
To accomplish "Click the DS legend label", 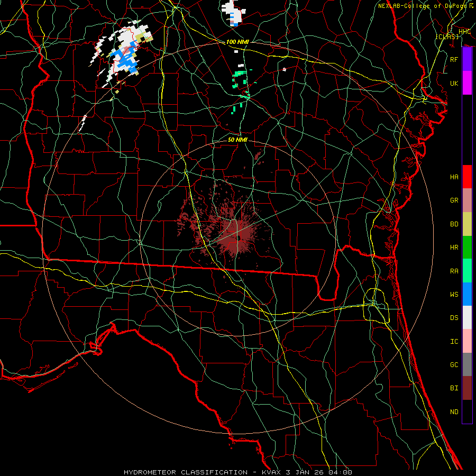I will (x=454, y=318).
